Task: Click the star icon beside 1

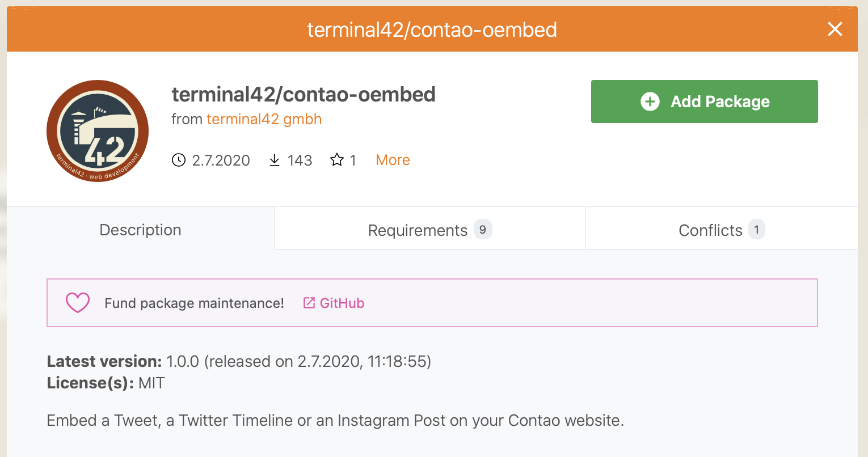Action: 337,160
